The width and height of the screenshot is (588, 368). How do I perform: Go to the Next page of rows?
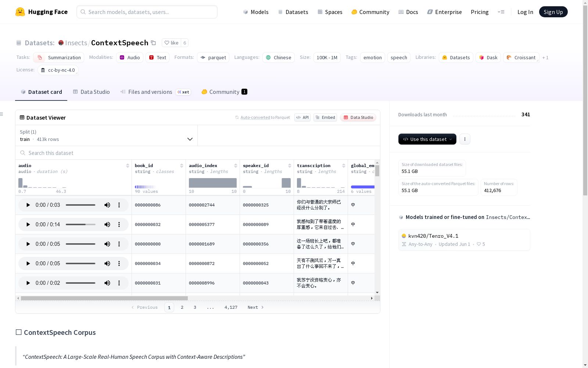click(x=256, y=307)
